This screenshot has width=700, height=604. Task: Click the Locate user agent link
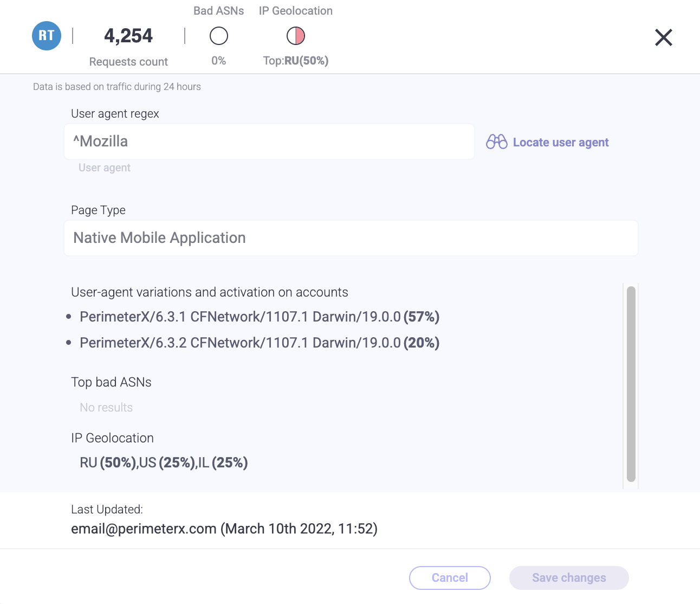[x=561, y=143]
